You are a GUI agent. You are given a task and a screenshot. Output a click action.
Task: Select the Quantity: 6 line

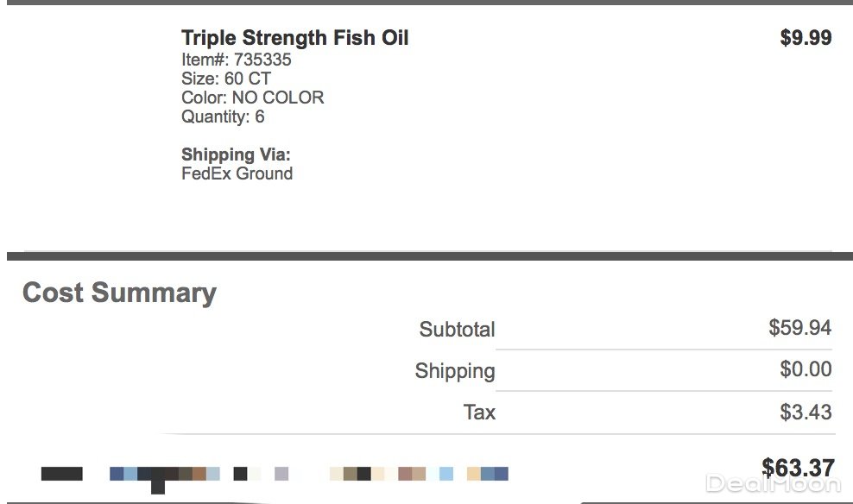pyautogui.click(x=223, y=117)
